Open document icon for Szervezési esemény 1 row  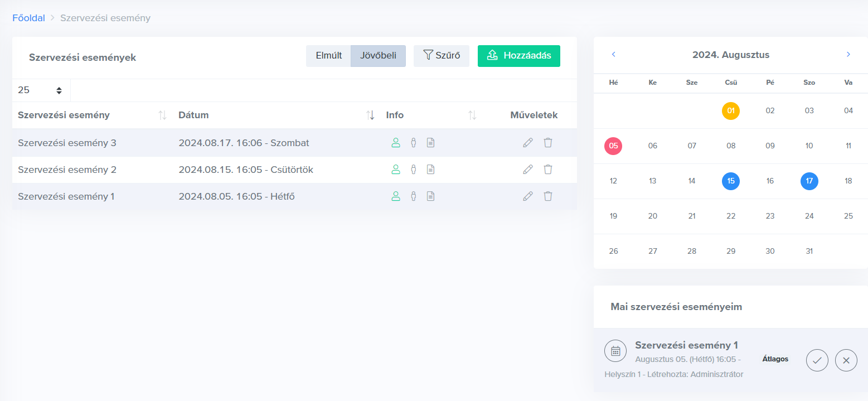coord(430,196)
